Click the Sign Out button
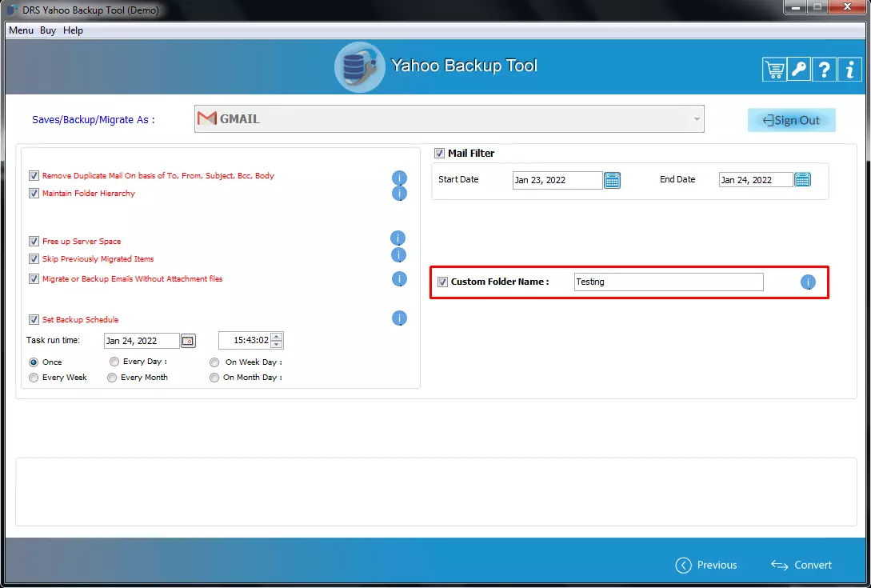This screenshot has height=588, width=871. pos(792,120)
